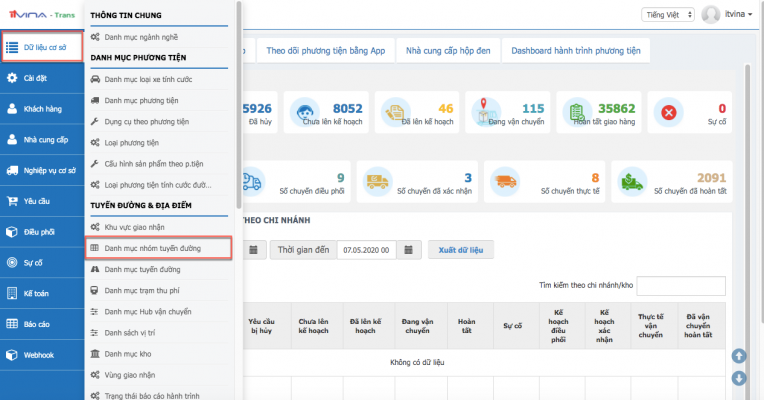Open Danh mục phương tiện menu entry

click(146, 100)
